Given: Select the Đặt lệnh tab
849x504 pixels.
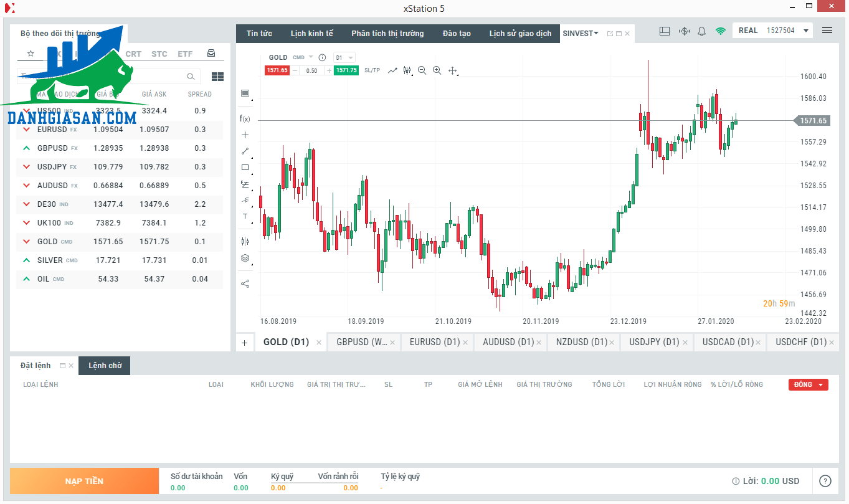Looking at the screenshot, I should click(x=36, y=366).
